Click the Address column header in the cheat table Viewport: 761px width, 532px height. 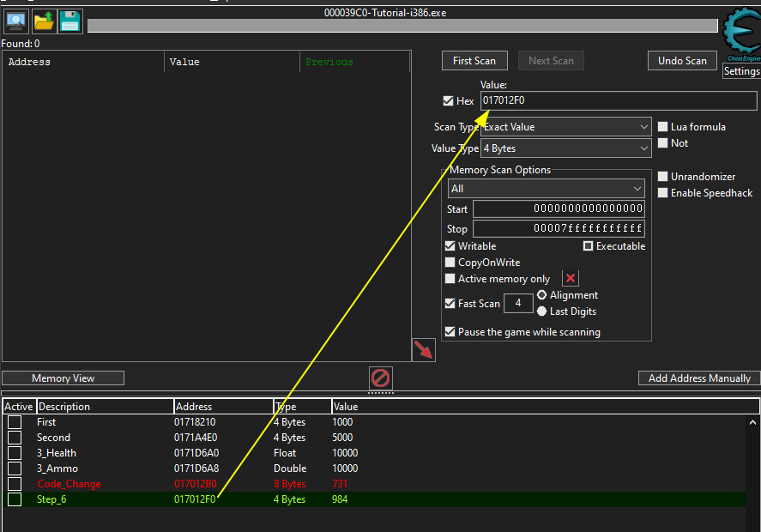223,407
